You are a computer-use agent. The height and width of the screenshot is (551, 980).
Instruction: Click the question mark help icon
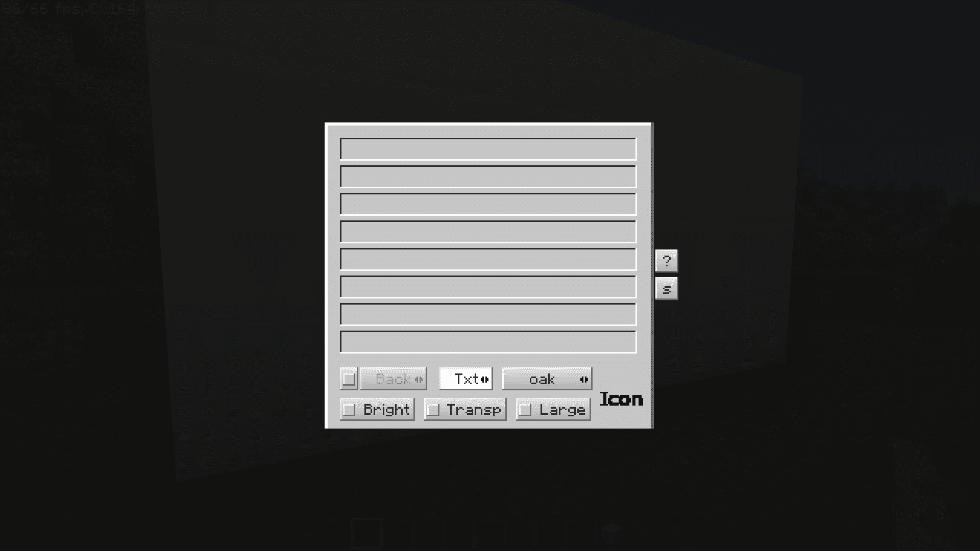pos(666,260)
